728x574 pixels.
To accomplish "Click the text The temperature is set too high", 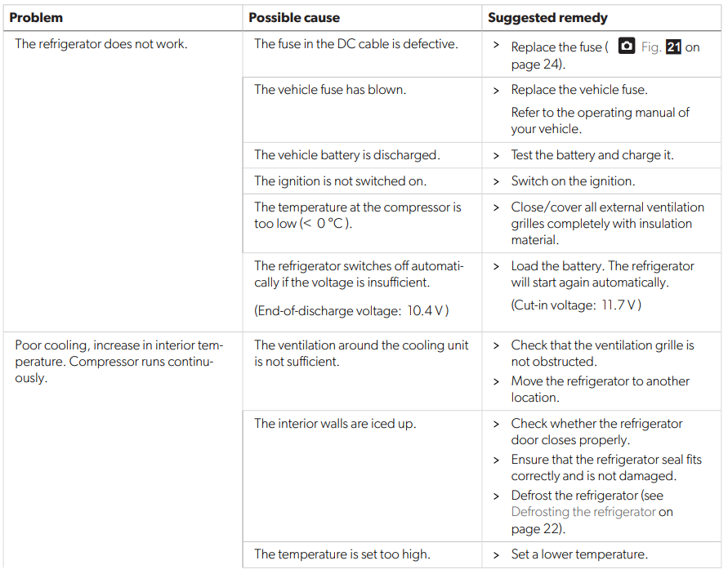I will tap(342, 554).
